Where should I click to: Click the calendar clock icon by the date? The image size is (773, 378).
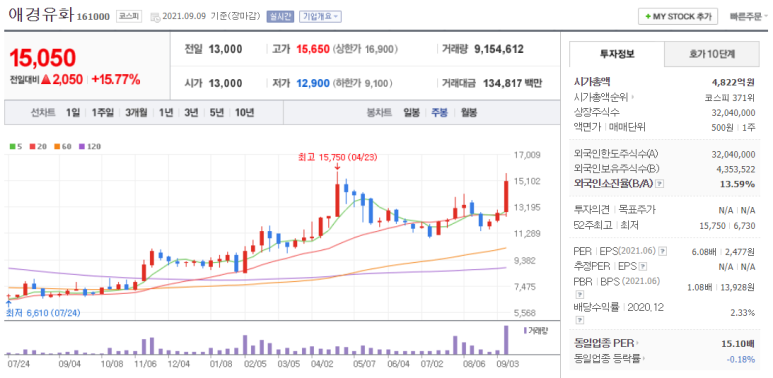[x=155, y=17]
